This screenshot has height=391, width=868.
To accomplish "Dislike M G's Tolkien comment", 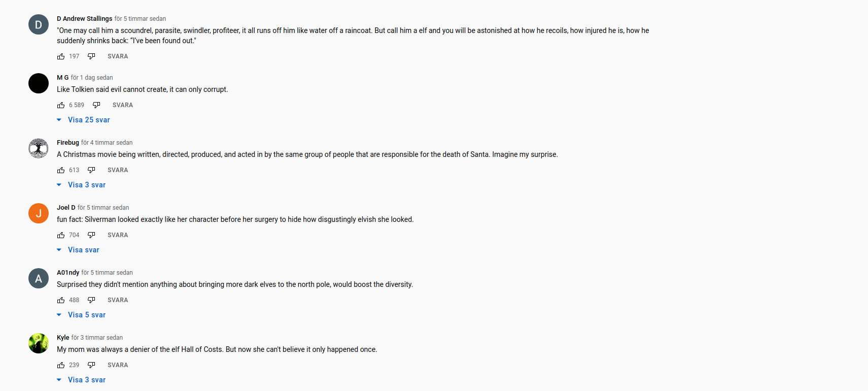I will click(96, 105).
